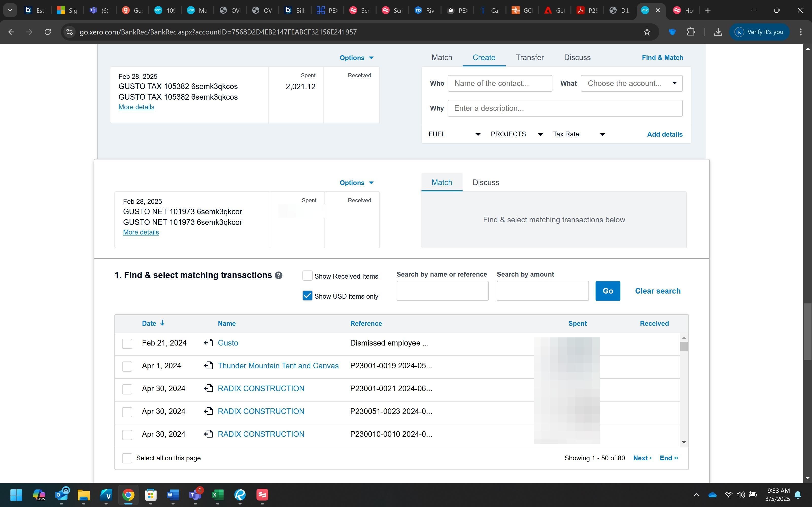Click transaction icon next to Gusto row
The width and height of the screenshot is (812, 507).
click(208, 343)
